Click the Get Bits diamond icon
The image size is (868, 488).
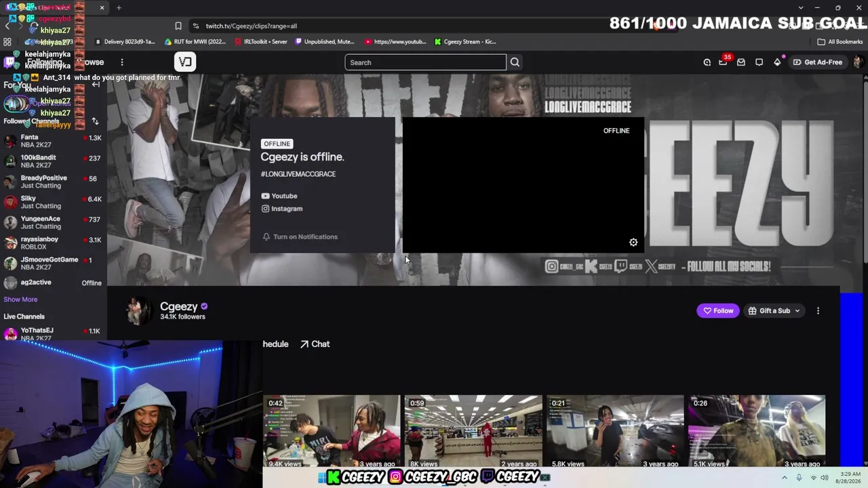[x=777, y=62]
